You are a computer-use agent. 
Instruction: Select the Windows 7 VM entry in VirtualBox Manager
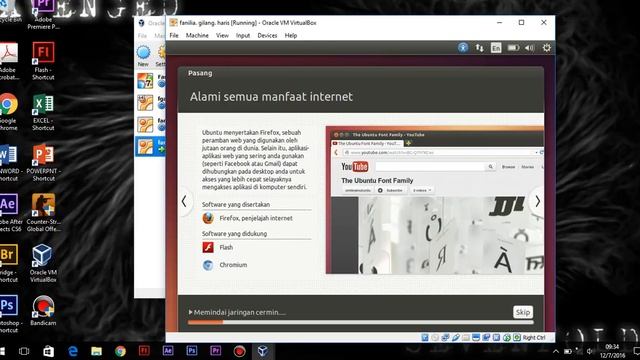pyautogui.click(x=150, y=80)
